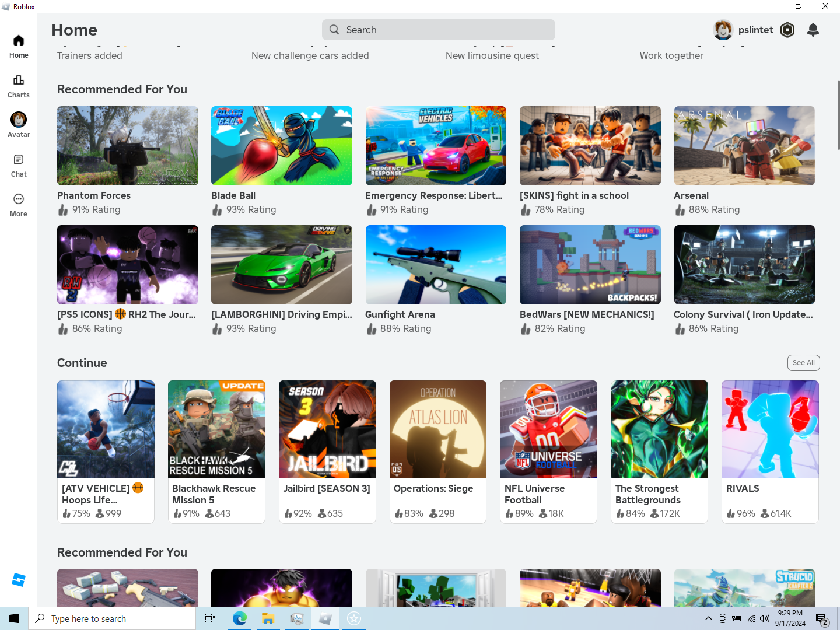Image resolution: width=840 pixels, height=630 pixels.
Task: Click the players icon beside 61.4K on RIVALS
Action: (765, 513)
